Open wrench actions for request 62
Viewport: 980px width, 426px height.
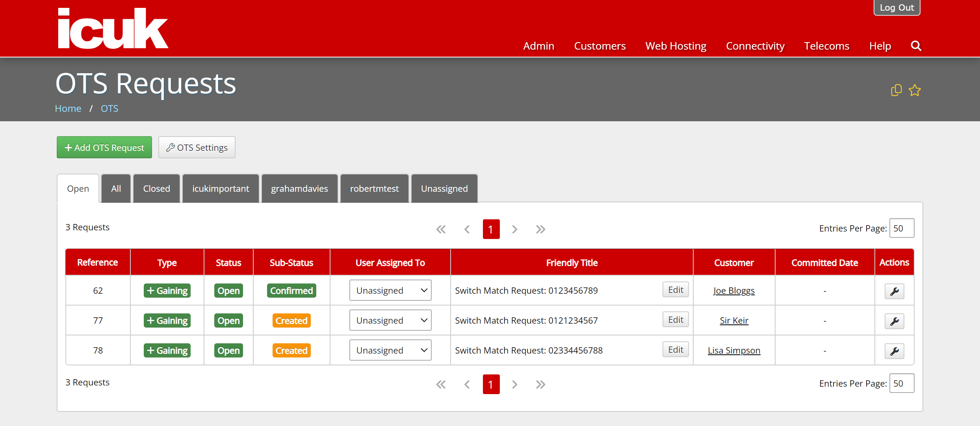(x=894, y=291)
